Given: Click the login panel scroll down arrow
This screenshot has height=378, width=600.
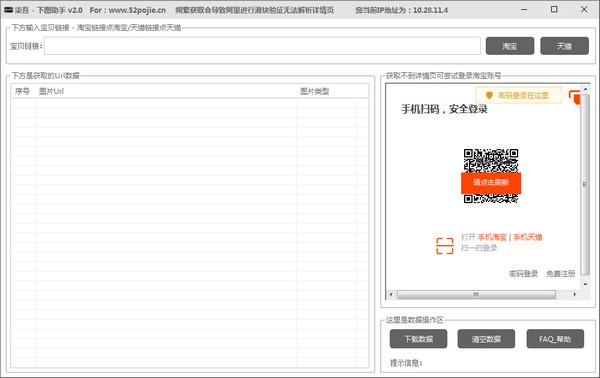Looking at the screenshot, I should tap(585, 284).
